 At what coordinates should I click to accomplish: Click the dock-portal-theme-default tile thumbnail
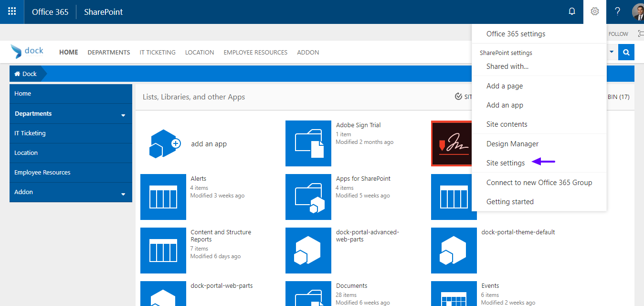(454, 251)
